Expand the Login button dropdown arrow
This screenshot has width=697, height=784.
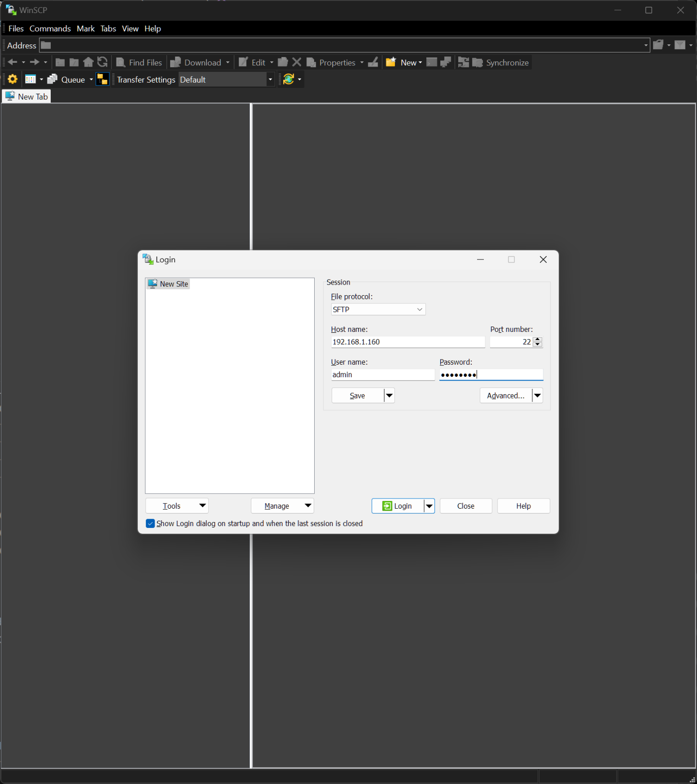tap(429, 506)
